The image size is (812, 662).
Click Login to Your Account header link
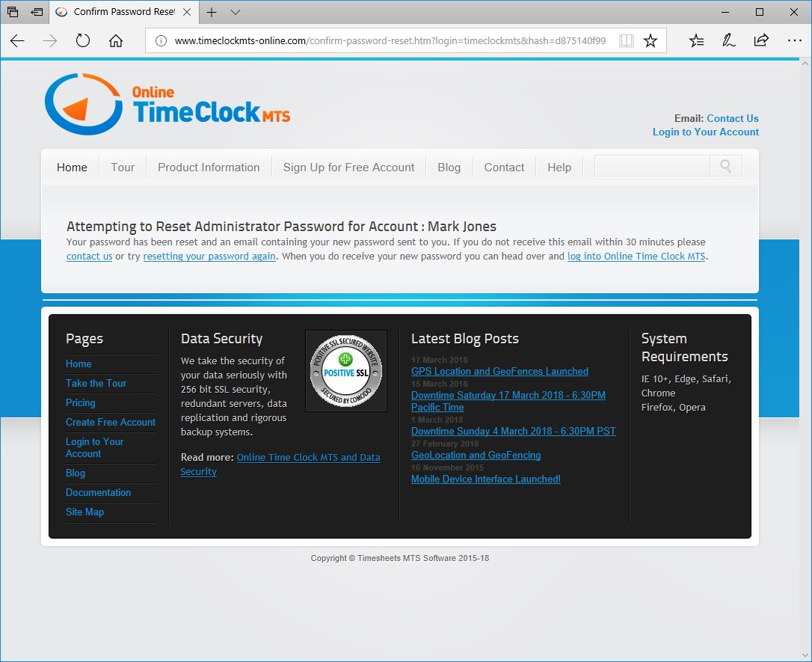click(705, 132)
